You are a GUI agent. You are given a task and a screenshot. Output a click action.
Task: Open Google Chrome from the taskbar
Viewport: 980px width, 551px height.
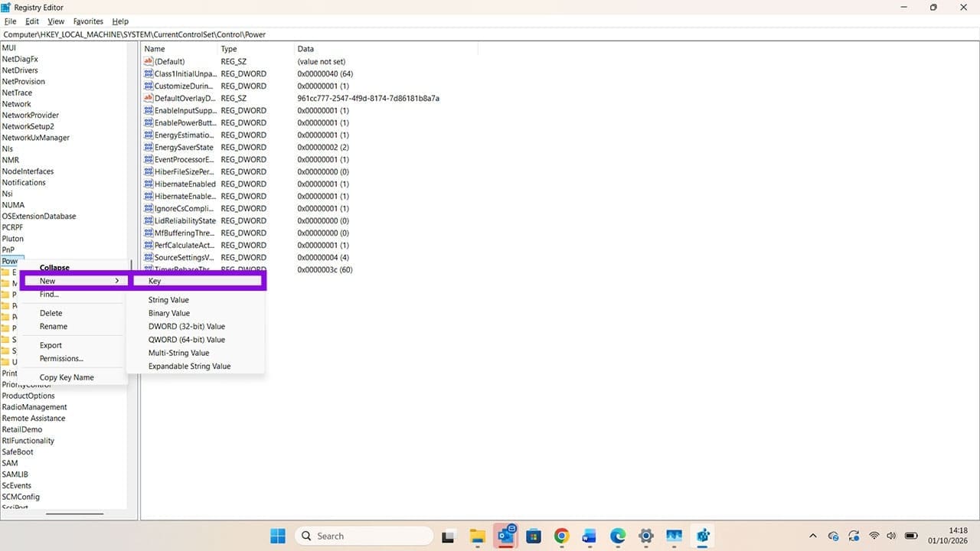point(562,536)
